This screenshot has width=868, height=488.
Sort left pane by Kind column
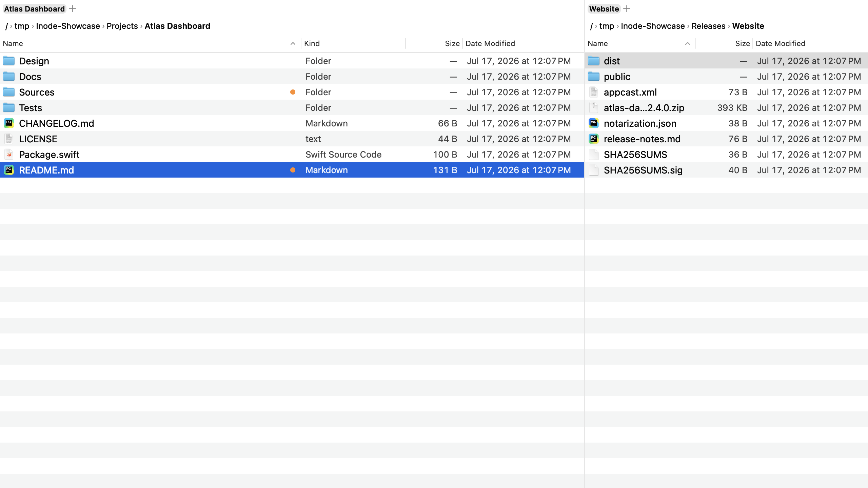click(312, 43)
